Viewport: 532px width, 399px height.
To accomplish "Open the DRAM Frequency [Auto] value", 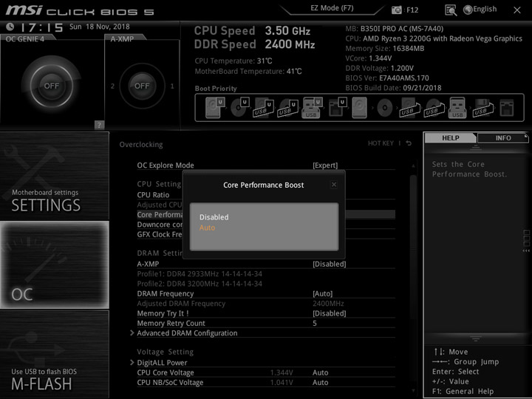I will 322,293.
